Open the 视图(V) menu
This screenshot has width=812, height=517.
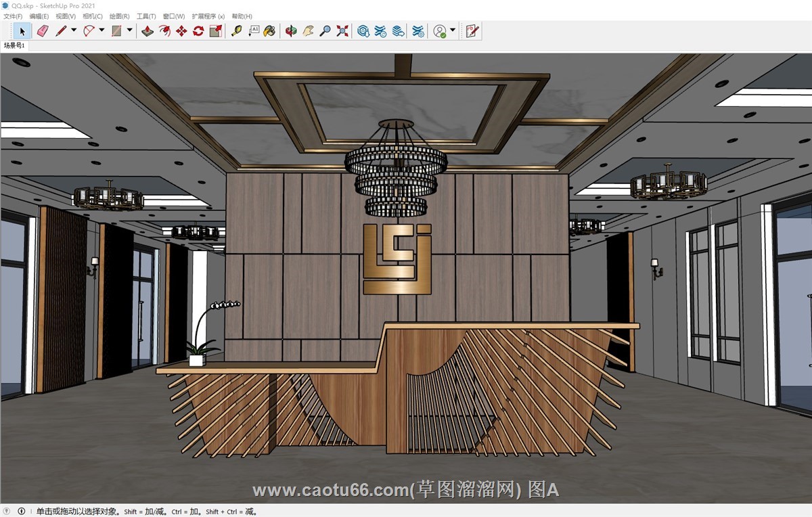pyautogui.click(x=66, y=16)
